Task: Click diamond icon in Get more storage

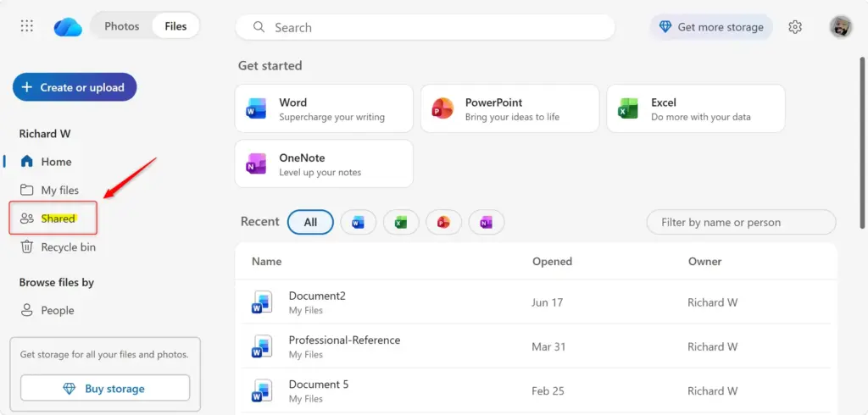Action: click(665, 27)
